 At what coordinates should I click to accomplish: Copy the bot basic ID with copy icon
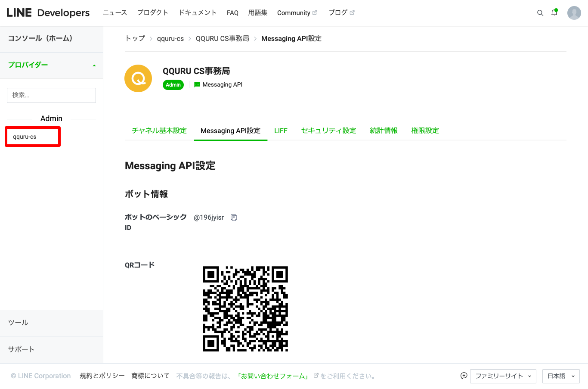click(x=234, y=218)
